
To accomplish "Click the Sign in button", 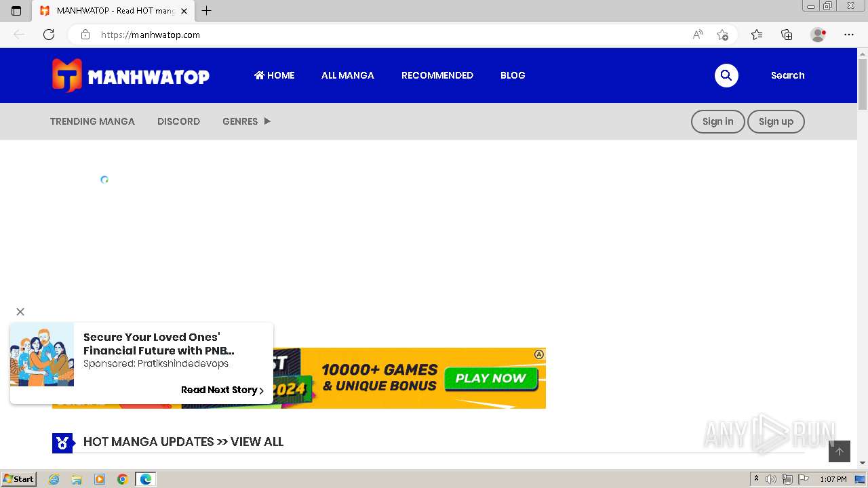I will [x=717, y=121].
